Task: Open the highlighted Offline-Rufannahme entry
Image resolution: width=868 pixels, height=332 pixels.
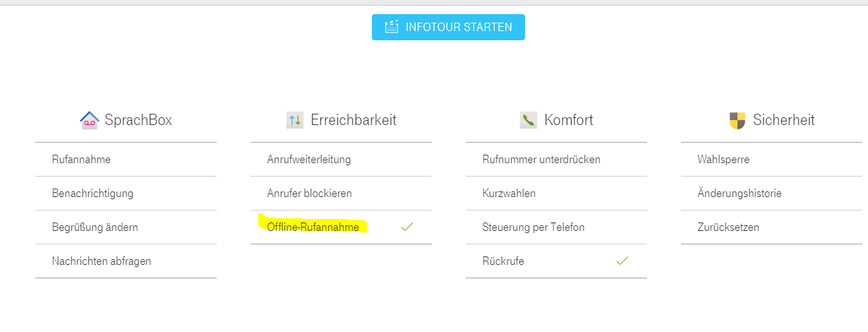Action: tap(313, 227)
